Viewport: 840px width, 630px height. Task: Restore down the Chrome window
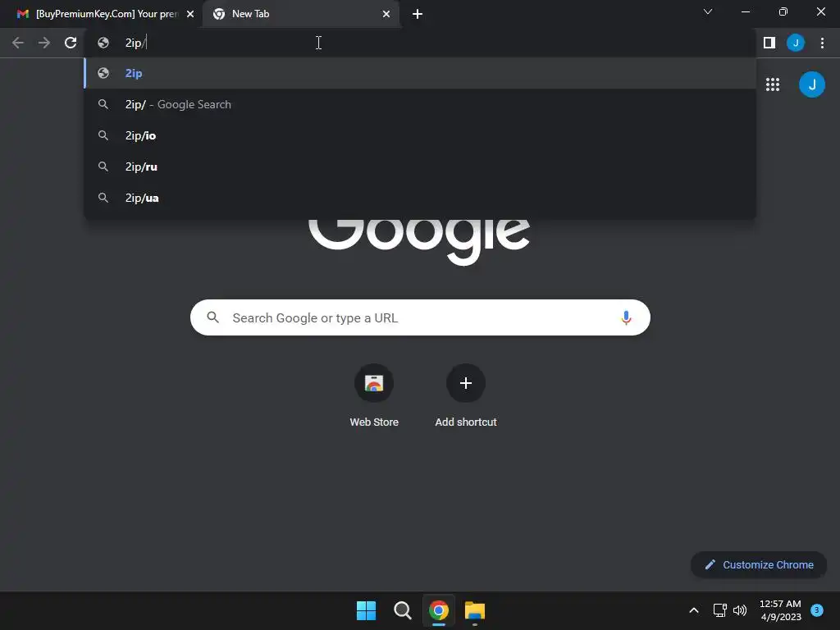(783, 11)
